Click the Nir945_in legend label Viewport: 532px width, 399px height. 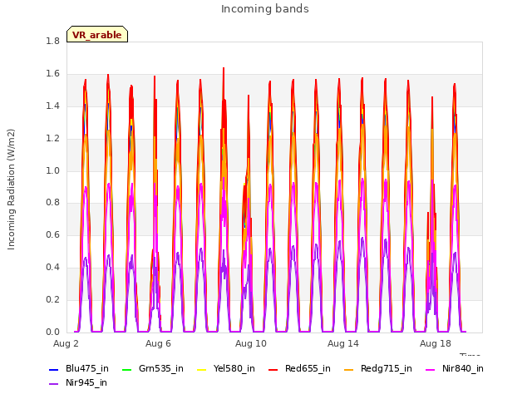[x=86, y=383]
